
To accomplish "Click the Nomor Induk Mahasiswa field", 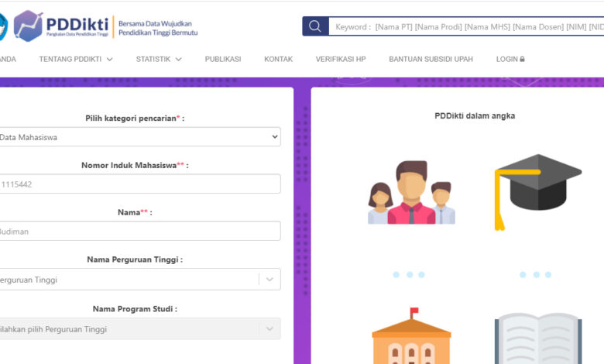I will point(139,184).
